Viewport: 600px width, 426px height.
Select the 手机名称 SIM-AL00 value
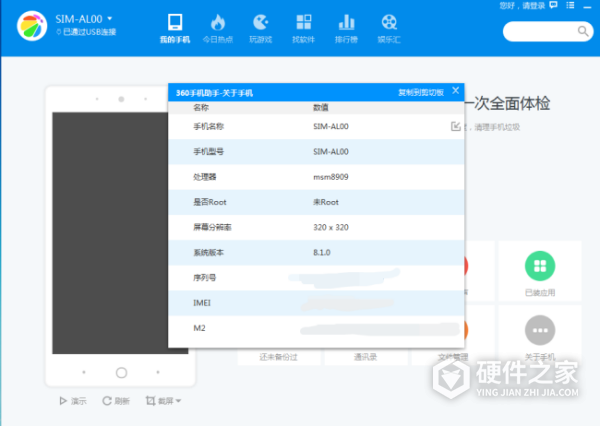(331, 127)
